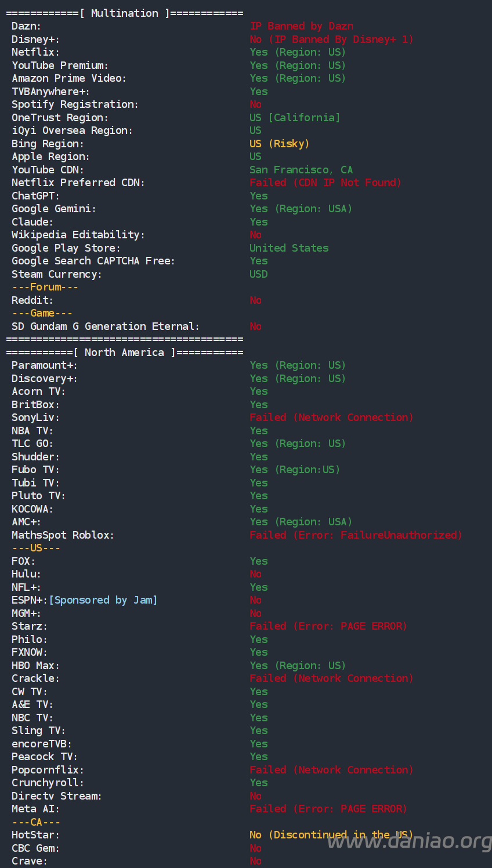Click the North America section header
The height and width of the screenshot is (868, 492).
[124, 353]
